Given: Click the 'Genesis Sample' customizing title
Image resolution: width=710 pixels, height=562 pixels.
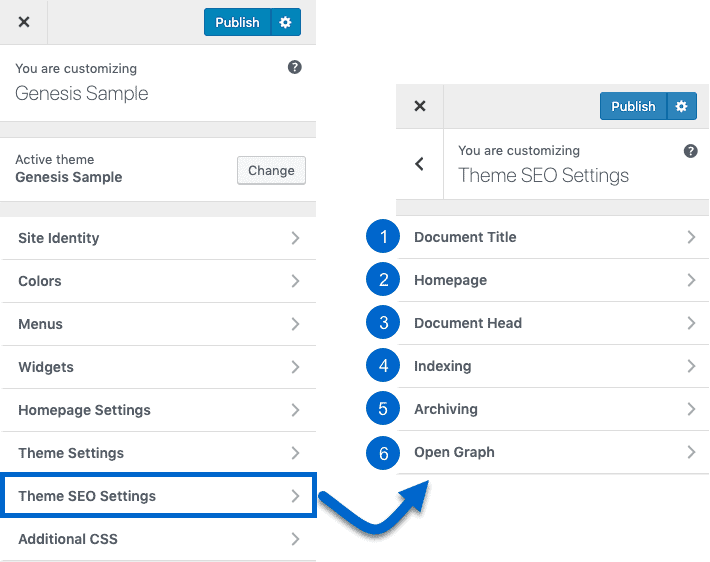Looking at the screenshot, I should 82,94.
